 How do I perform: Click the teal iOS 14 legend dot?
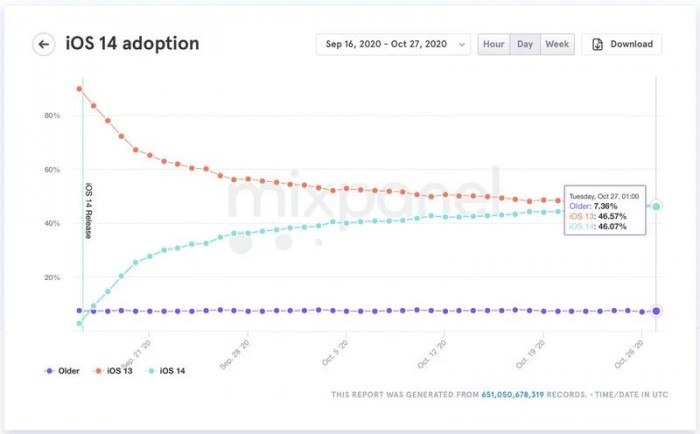point(151,371)
